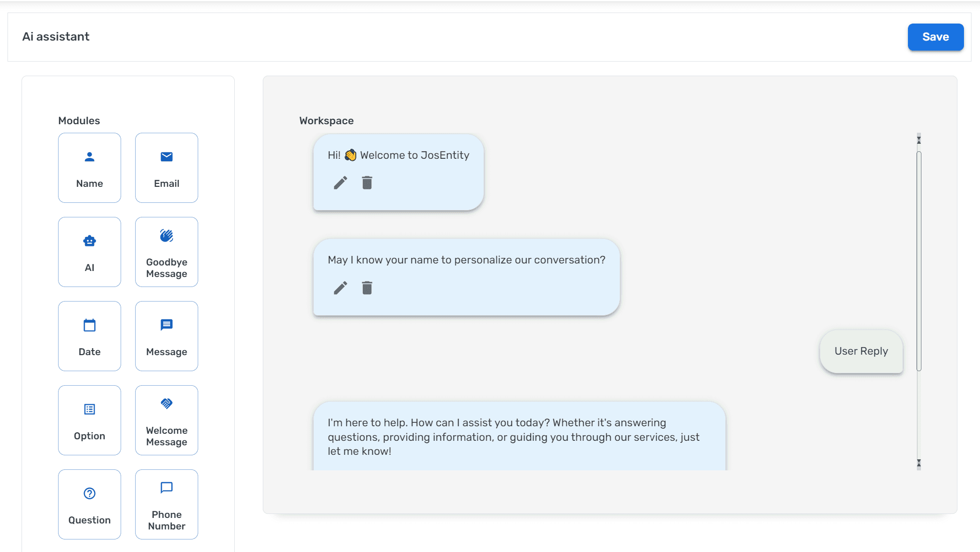Delete the name personalization question message

coord(367,288)
